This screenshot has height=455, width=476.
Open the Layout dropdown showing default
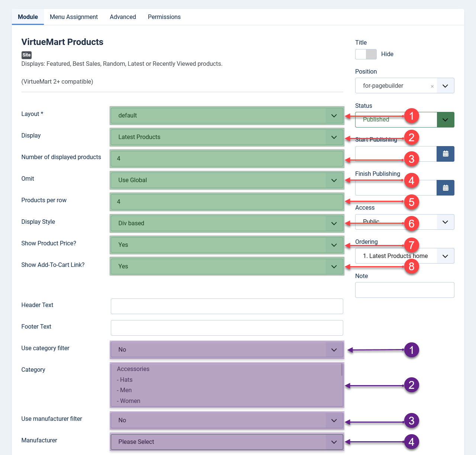click(x=227, y=116)
